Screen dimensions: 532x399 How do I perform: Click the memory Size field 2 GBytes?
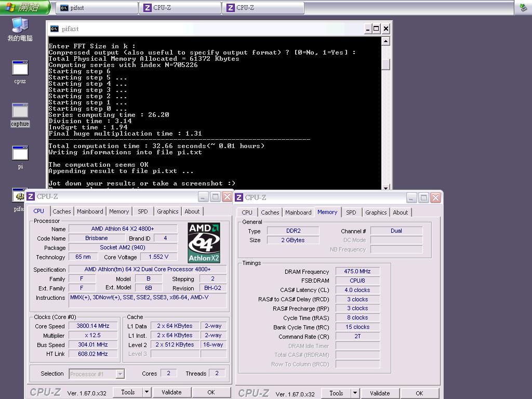coord(293,240)
